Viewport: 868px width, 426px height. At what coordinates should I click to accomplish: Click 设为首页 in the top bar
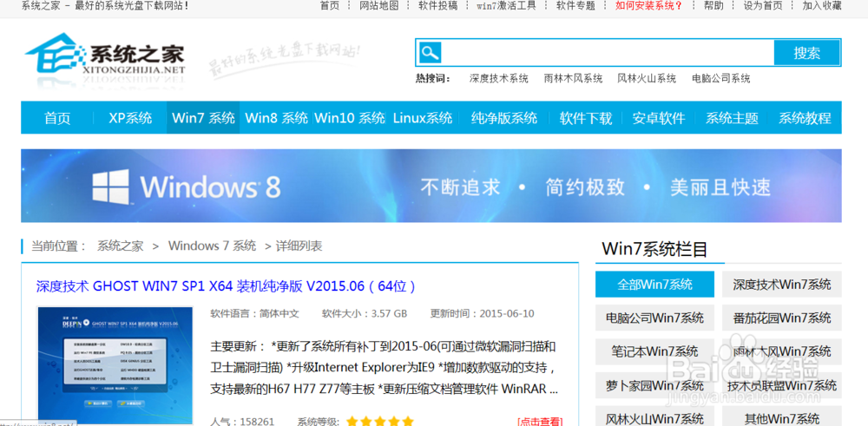(763, 5)
